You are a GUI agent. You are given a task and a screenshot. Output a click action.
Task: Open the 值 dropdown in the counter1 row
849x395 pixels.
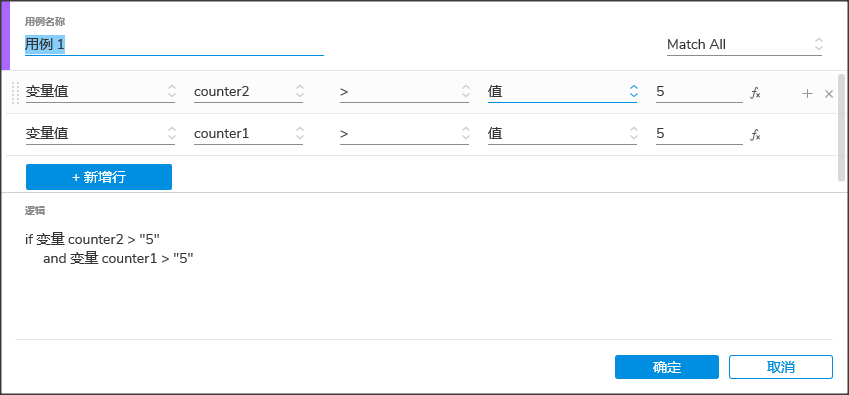point(562,133)
